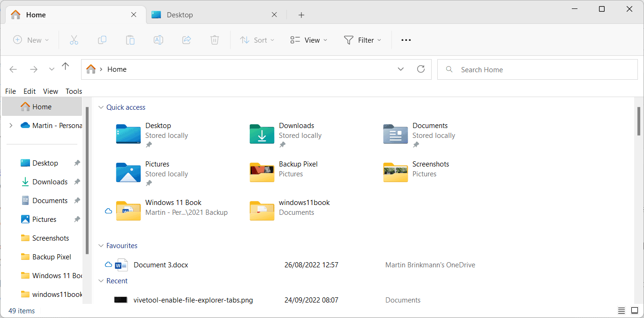644x318 pixels.
Task: Refresh the folder with the refresh icon
Action: tap(420, 68)
